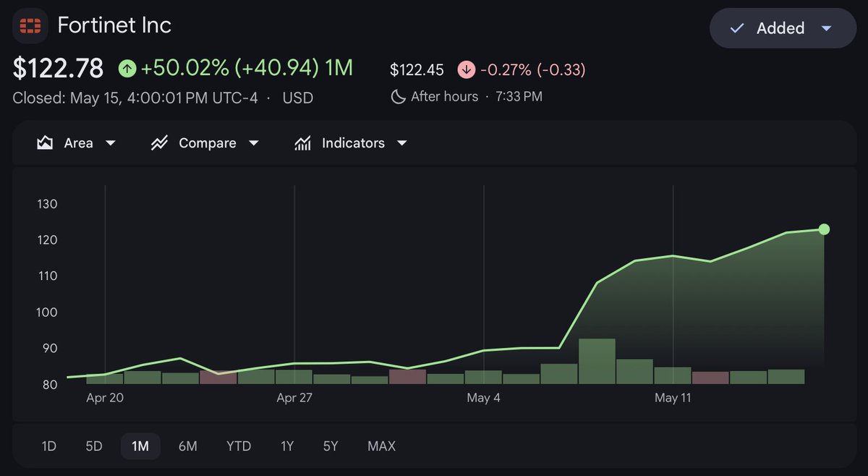Viewport: 868px width, 476px height.
Task: Click the 110 price axis label
Action: pyautogui.click(x=47, y=276)
